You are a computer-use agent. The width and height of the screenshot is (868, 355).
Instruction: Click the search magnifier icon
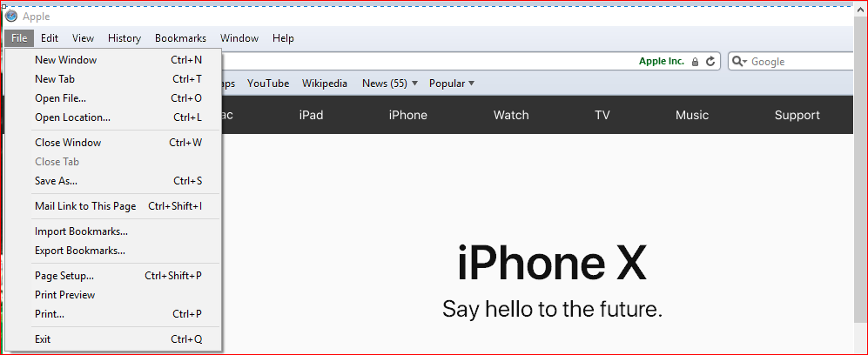[x=737, y=62]
